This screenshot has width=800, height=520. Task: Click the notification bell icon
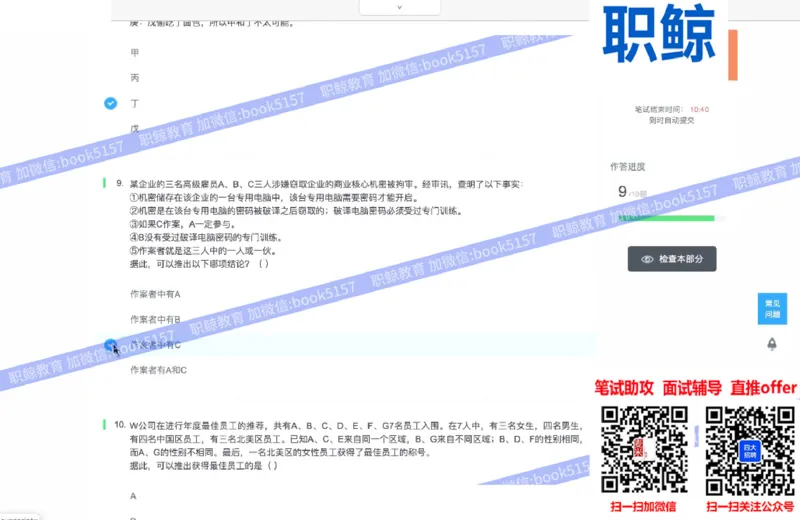point(772,344)
